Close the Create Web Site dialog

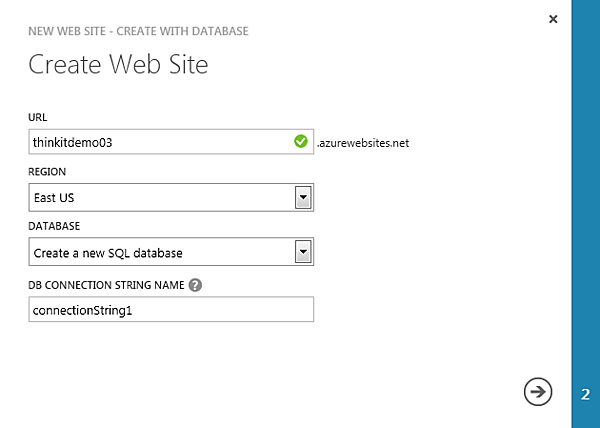pyautogui.click(x=553, y=18)
